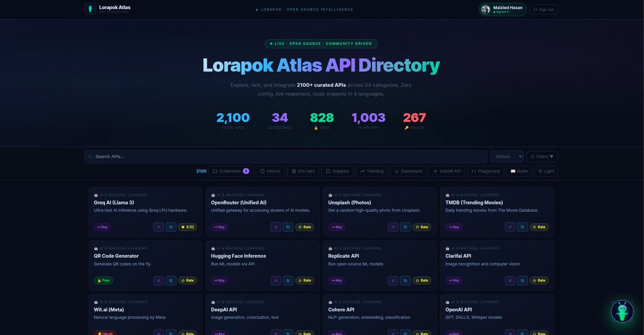This screenshot has height=335, width=644.
Task: Click the Free badge on QR Code Generator
Action: point(104,280)
